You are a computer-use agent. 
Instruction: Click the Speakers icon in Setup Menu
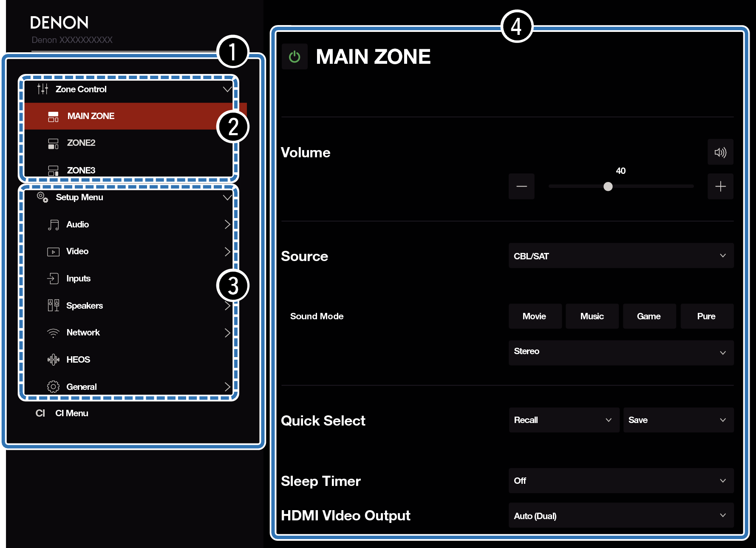pyautogui.click(x=53, y=306)
